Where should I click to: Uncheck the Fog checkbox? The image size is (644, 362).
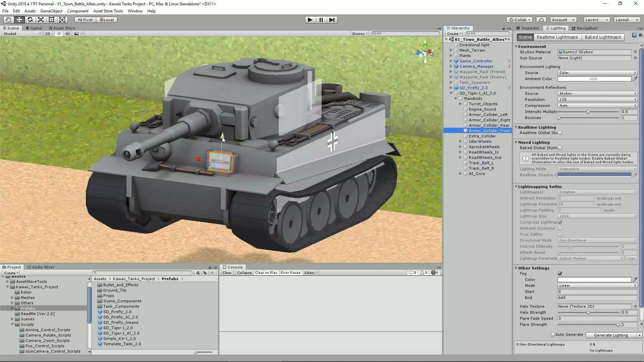tap(560, 274)
